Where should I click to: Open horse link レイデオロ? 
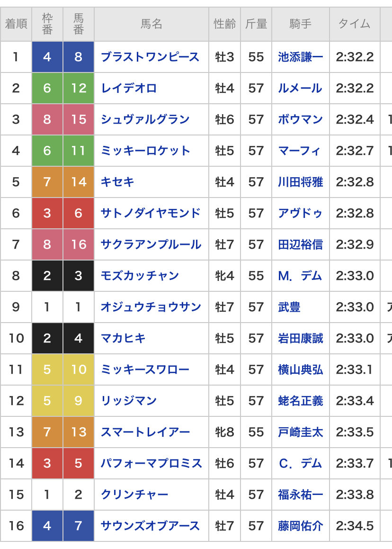pos(128,88)
